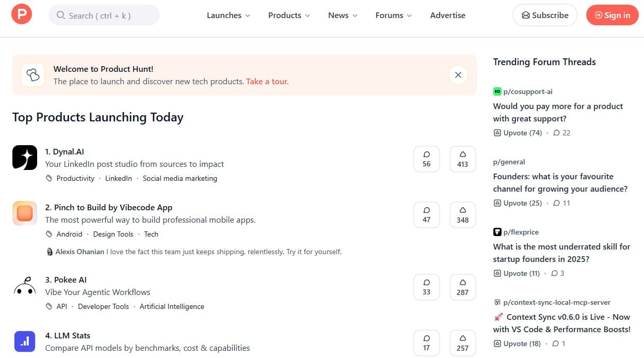Click the Dynal.AI product thumbnail

[25, 158]
